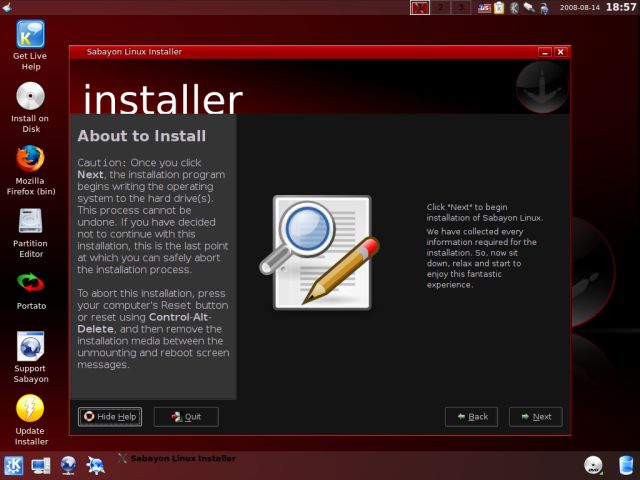Click the tray icon left of the date
The height and width of the screenshot is (480, 640).
[x=544, y=8]
